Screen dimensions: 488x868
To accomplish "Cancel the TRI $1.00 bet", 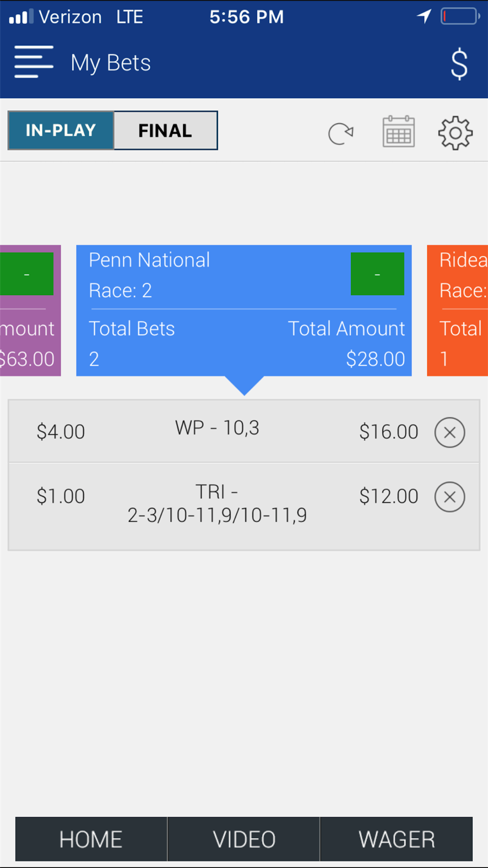I will click(x=449, y=497).
